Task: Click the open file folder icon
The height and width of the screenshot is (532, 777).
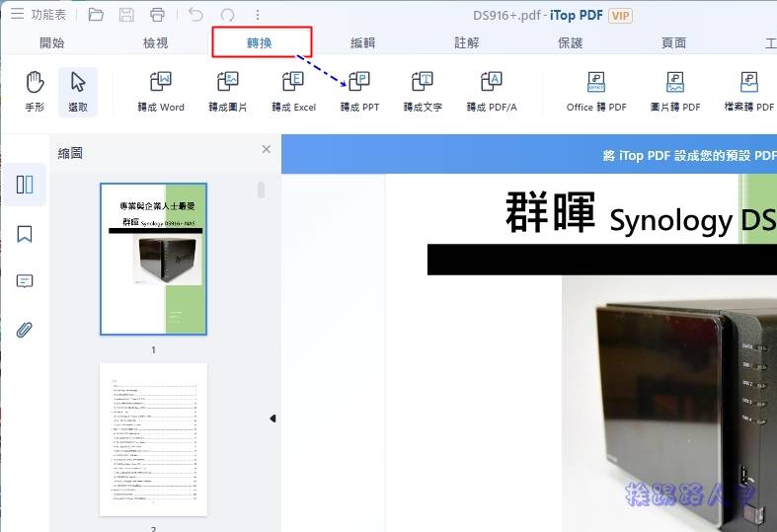Action: pyautogui.click(x=96, y=15)
